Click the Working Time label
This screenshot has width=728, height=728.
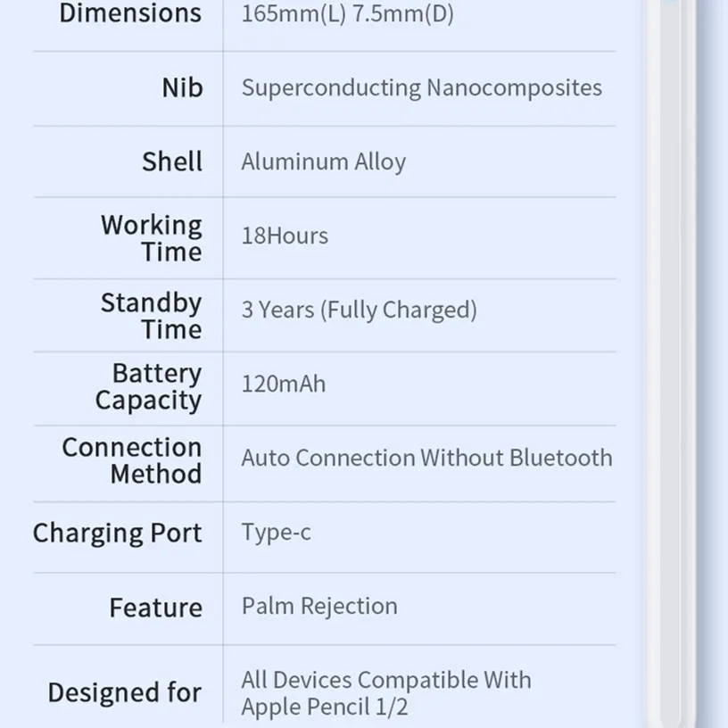tap(152, 238)
